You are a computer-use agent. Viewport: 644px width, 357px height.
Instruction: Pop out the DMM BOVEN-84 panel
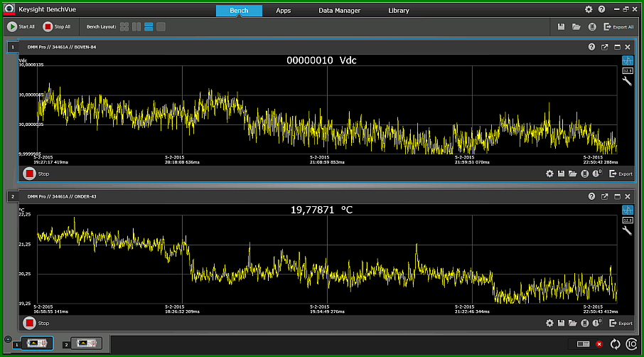pos(605,47)
